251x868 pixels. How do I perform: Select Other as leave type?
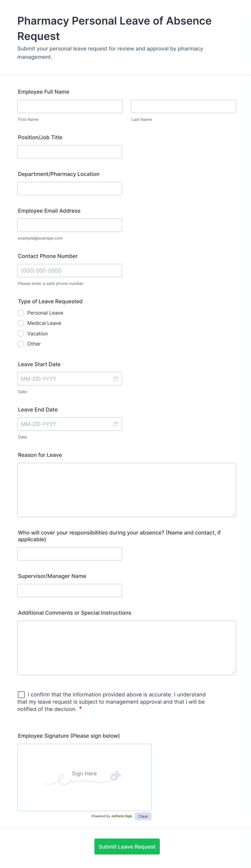tap(21, 344)
